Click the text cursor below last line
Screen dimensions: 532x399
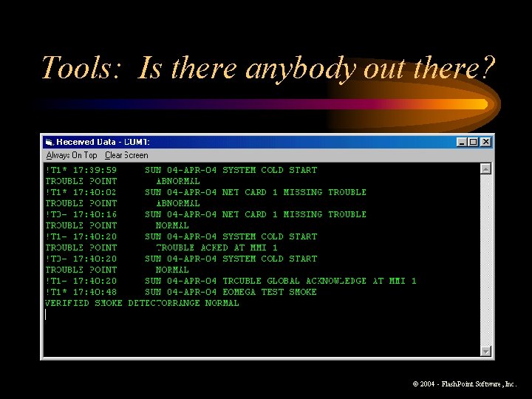pos(46,315)
